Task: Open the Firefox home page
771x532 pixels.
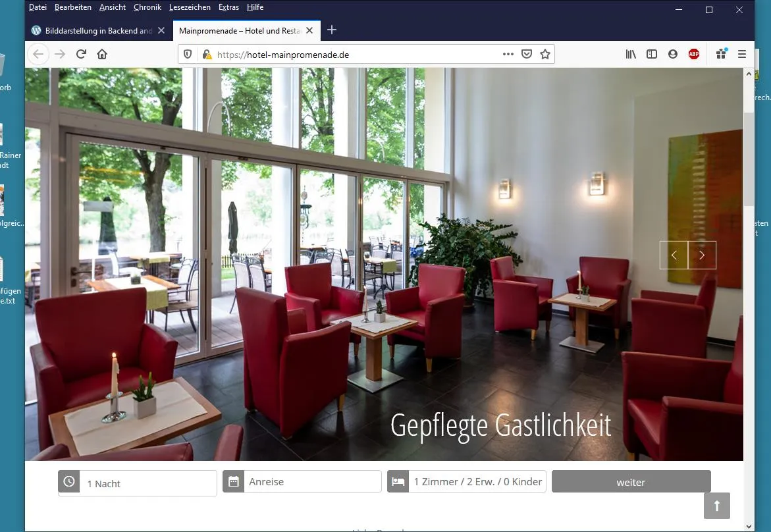Action: pyautogui.click(x=102, y=54)
